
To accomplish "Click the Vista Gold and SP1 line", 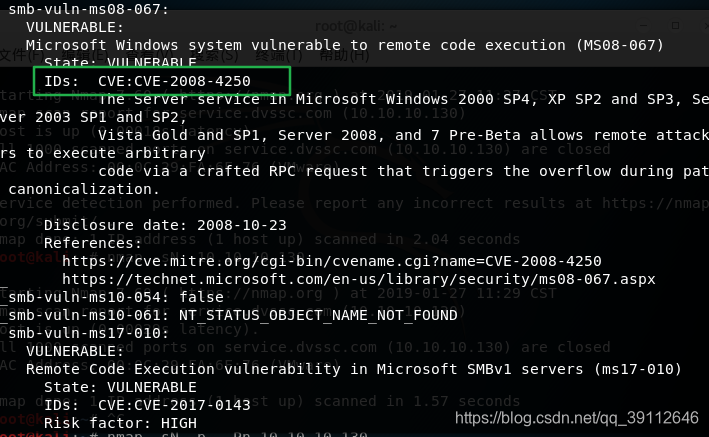I will 403,135.
